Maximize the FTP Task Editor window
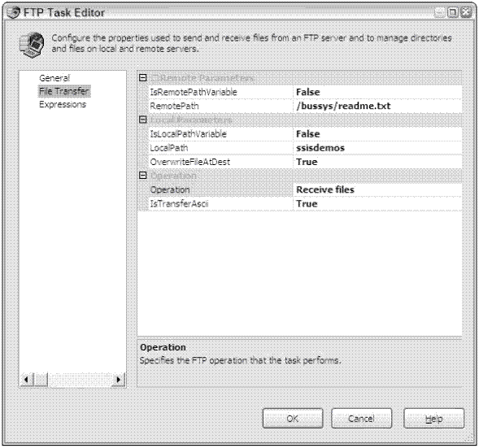 452,12
